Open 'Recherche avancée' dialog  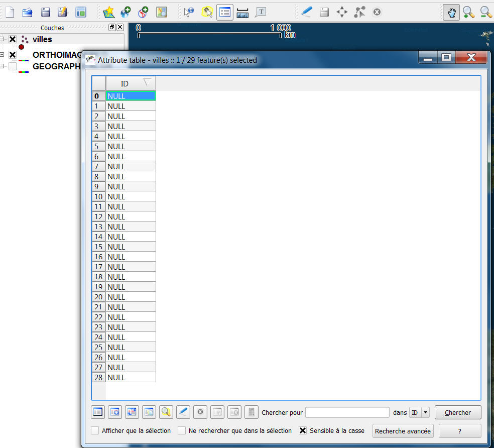click(x=403, y=431)
